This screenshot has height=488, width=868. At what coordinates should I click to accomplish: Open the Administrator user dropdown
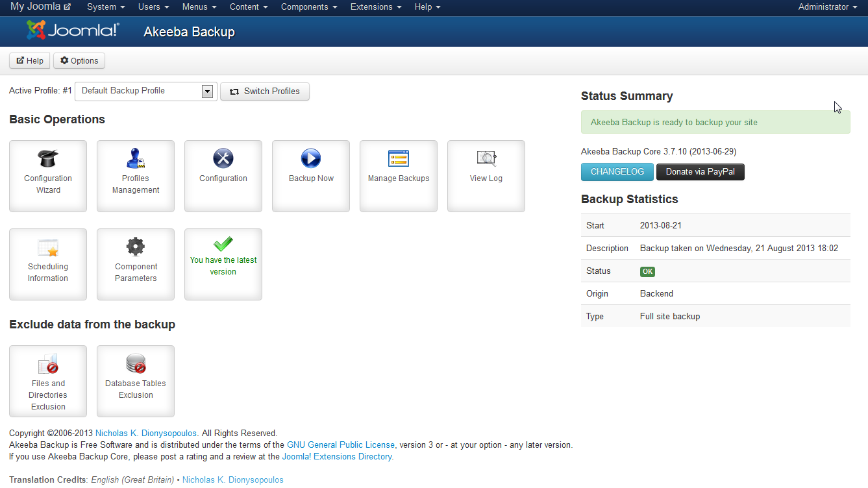(828, 7)
